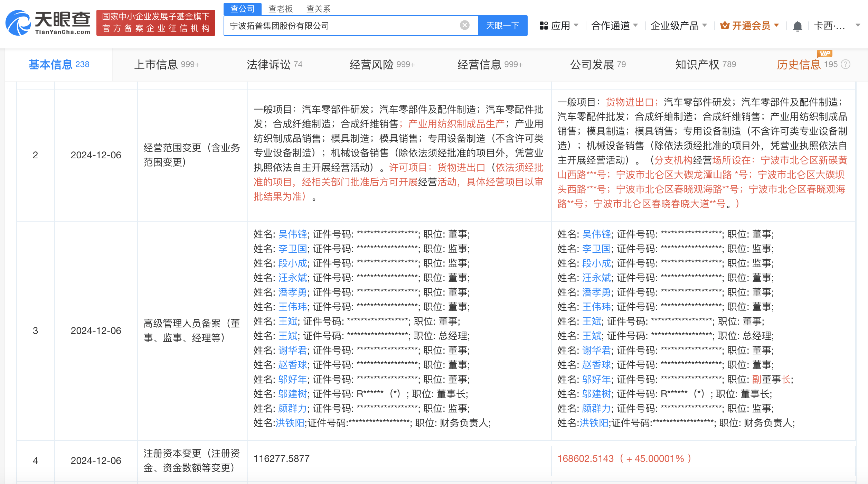
Task: Open 李卫国 link in the after-change column
Action: (x=597, y=249)
